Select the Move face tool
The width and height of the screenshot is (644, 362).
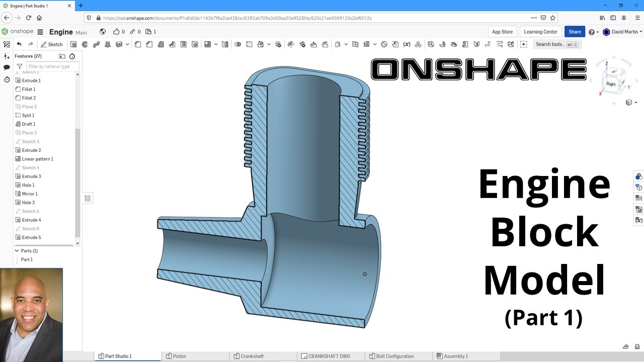(313, 44)
